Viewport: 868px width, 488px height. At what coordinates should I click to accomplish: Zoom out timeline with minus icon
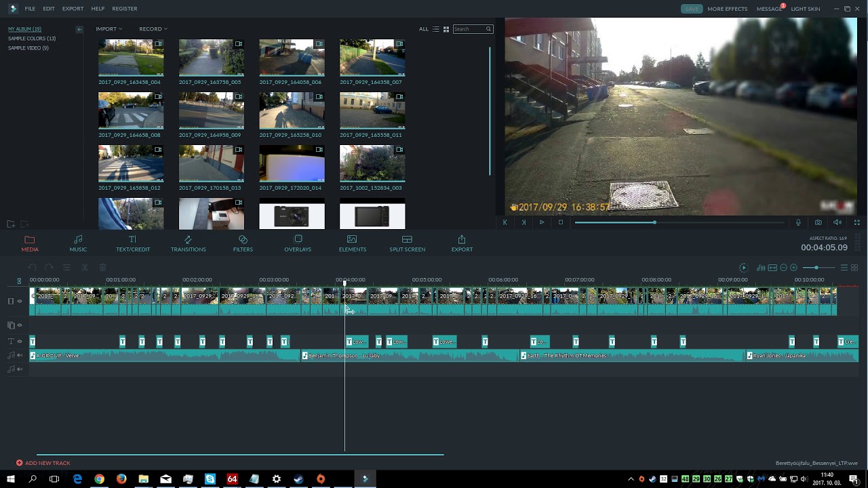(783, 268)
